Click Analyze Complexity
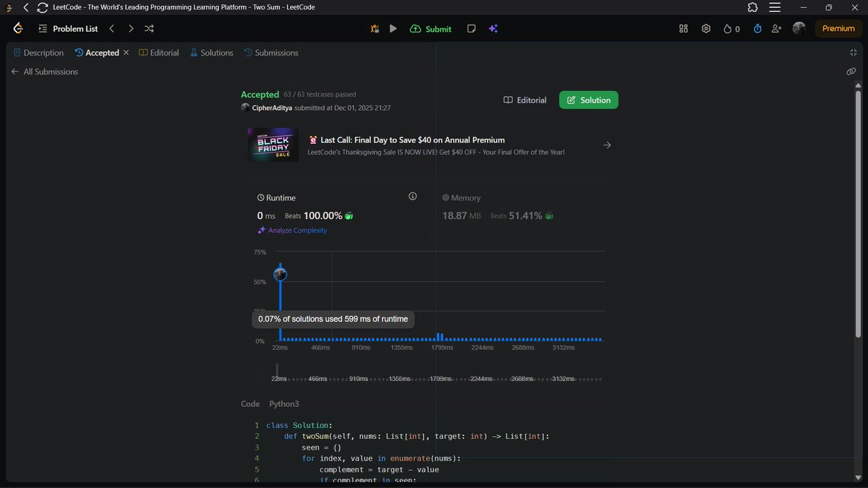 [x=292, y=231]
